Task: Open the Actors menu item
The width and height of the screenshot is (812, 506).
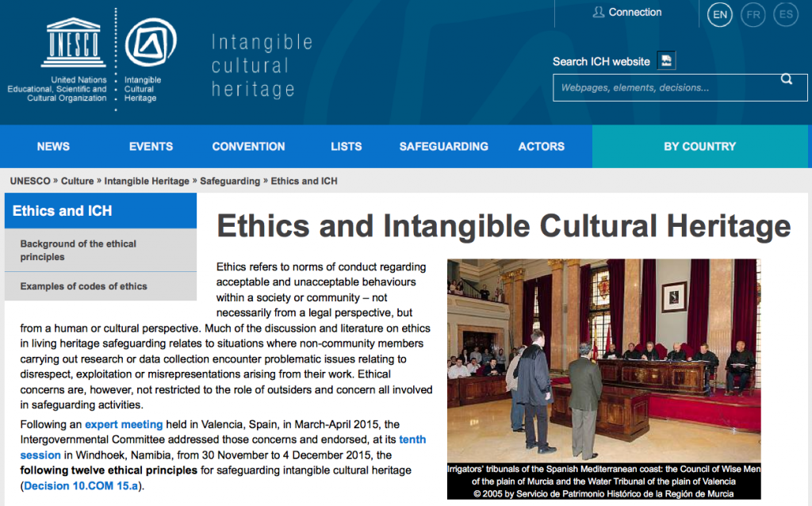Action: [x=541, y=147]
